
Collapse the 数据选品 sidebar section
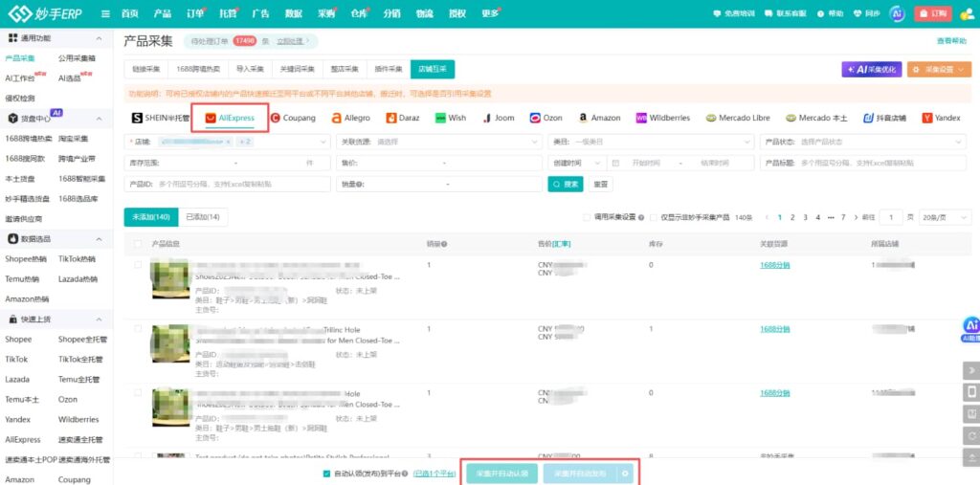[99, 239]
